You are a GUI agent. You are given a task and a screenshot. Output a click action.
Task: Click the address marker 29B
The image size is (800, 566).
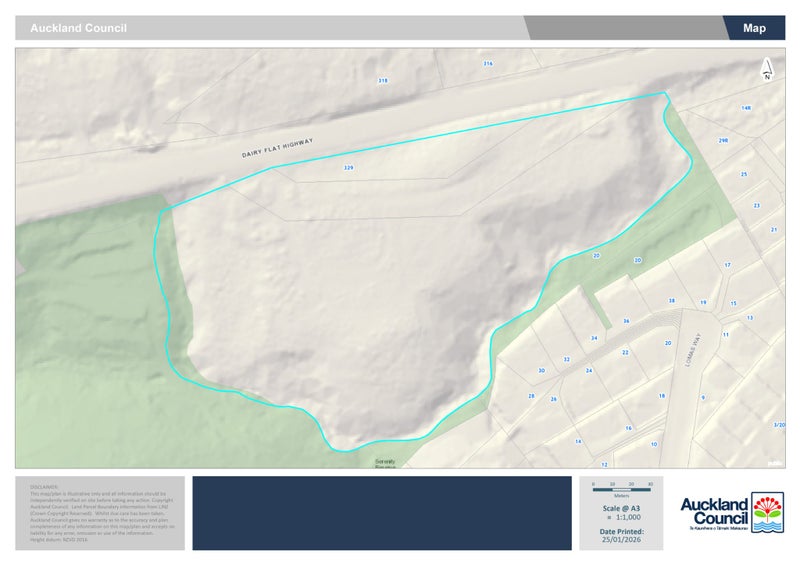(723, 141)
